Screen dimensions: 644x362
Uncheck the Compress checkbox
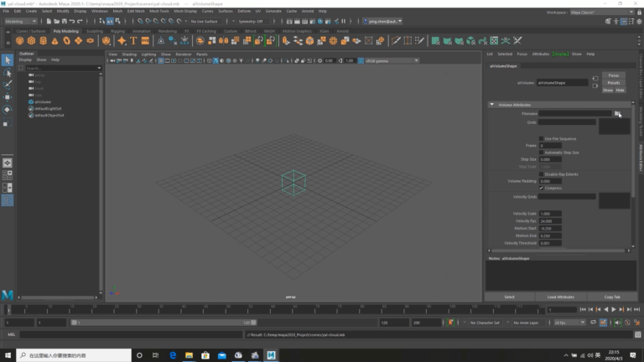[x=541, y=188]
